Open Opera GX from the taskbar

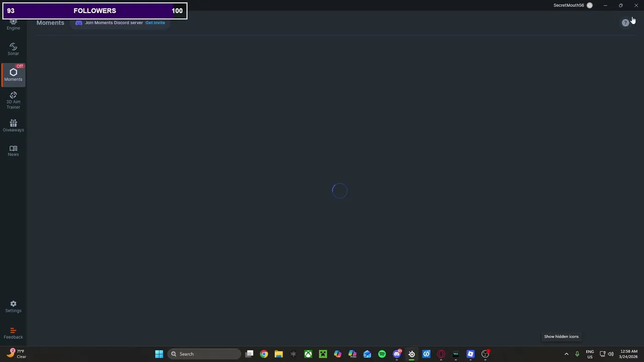click(x=441, y=354)
